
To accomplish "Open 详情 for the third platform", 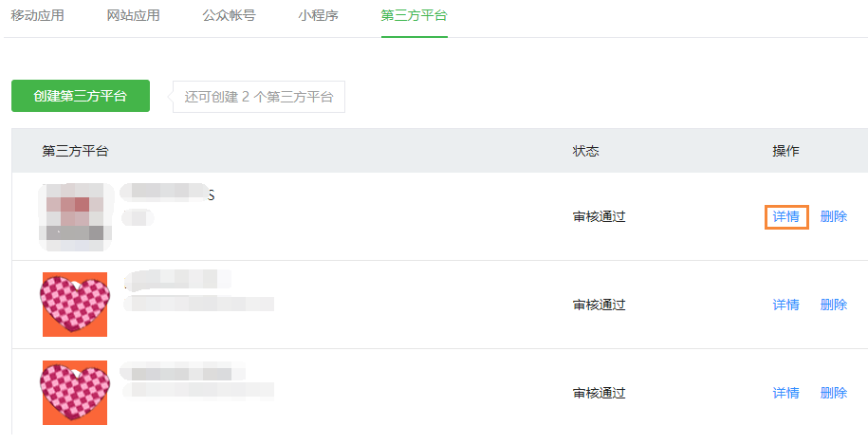I will [x=786, y=393].
